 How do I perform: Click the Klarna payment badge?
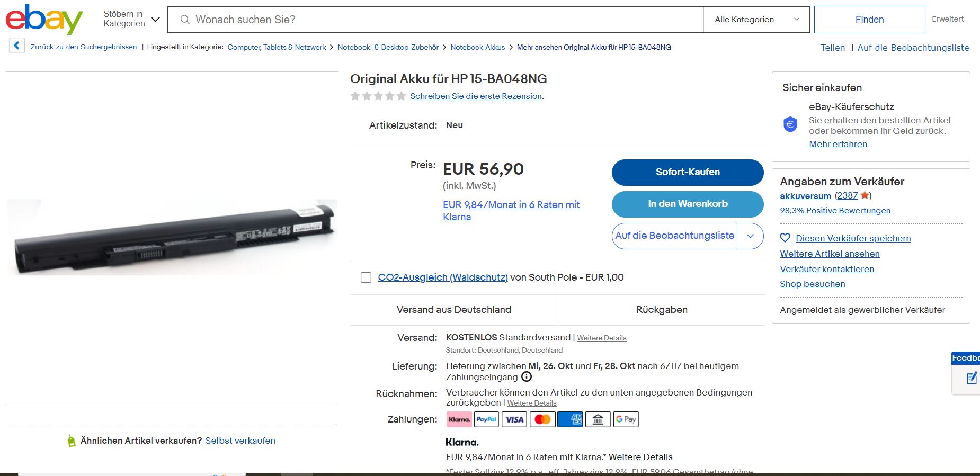459,419
